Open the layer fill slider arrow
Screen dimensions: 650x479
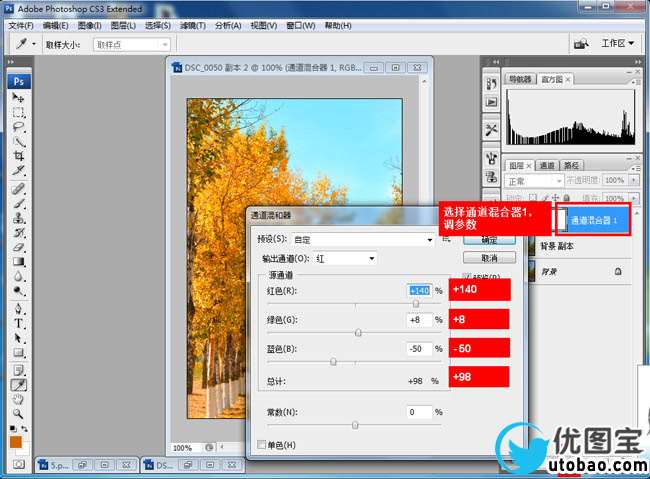click(633, 198)
